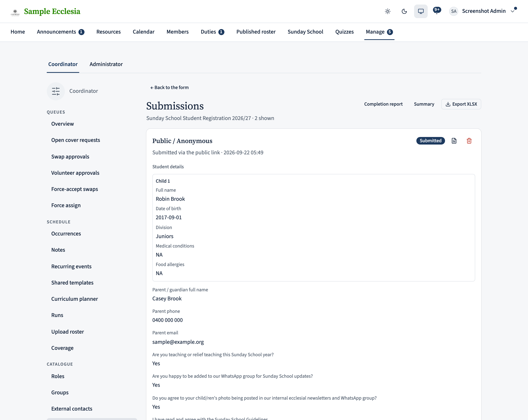The width and height of the screenshot is (528, 420).
Task: Click the Child 1 label
Action: pyautogui.click(x=163, y=181)
